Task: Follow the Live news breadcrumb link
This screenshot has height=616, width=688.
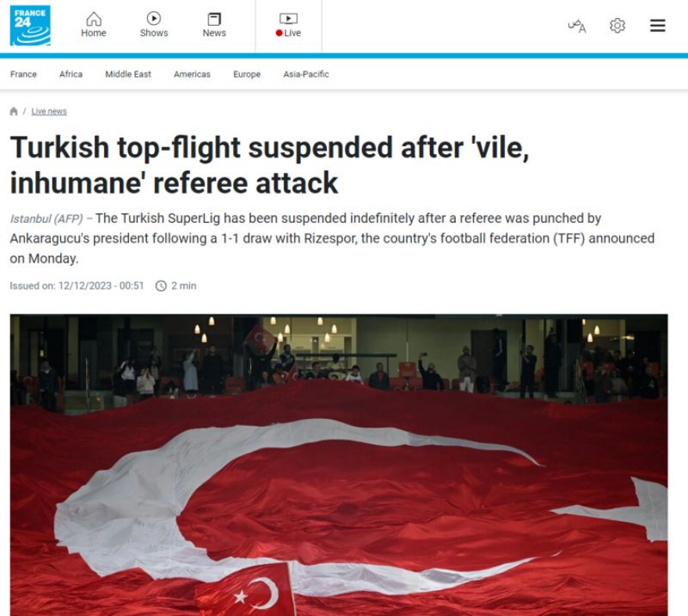Action: 49,112
